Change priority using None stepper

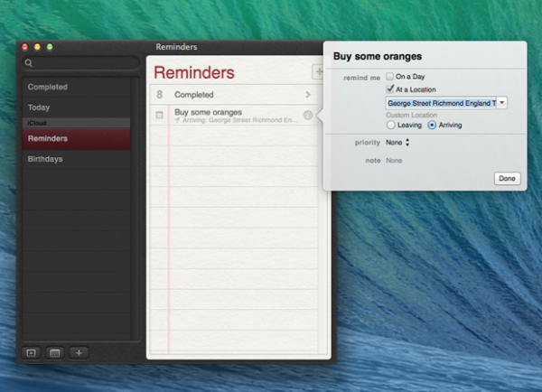click(407, 143)
